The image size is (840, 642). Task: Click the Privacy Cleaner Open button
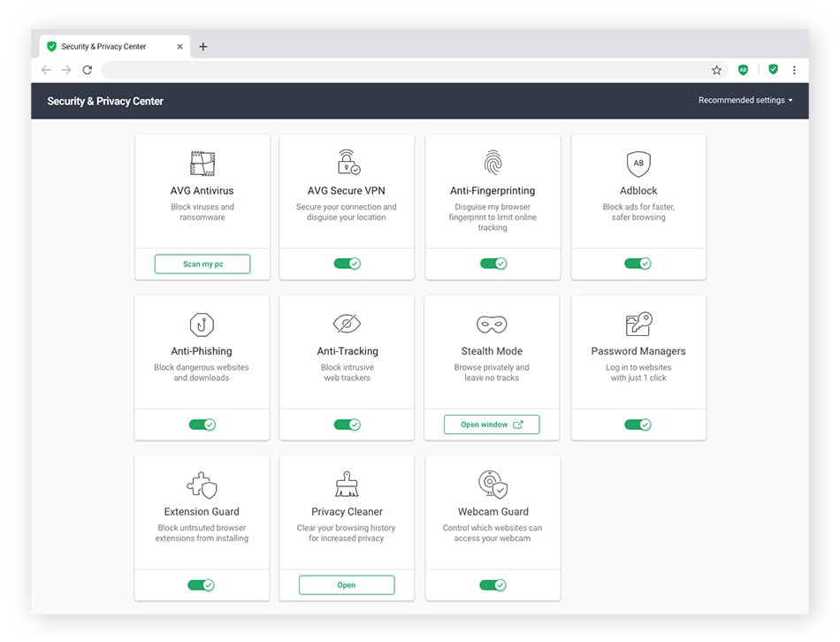[x=347, y=585]
